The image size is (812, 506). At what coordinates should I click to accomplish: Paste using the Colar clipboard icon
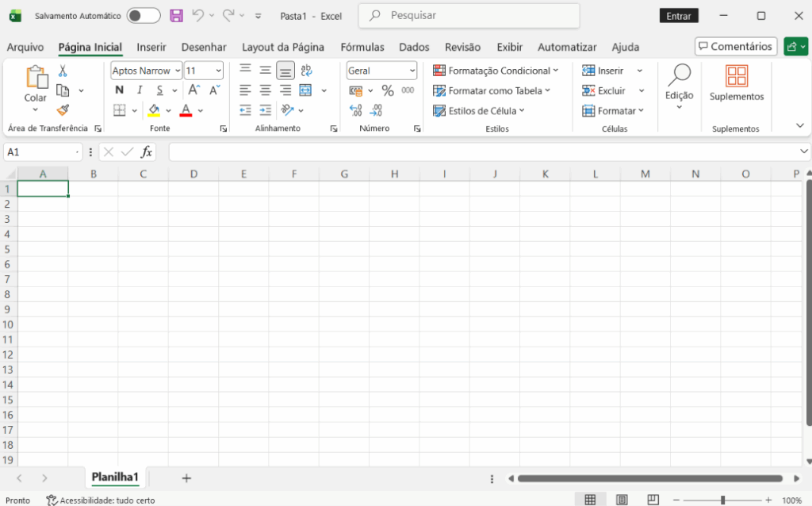36,77
